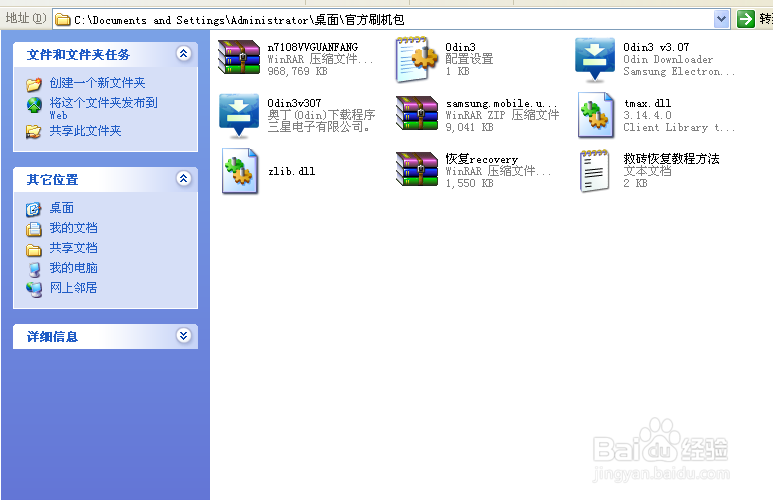Open the 救砖恢复教程方法 text document icon

click(594, 171)
